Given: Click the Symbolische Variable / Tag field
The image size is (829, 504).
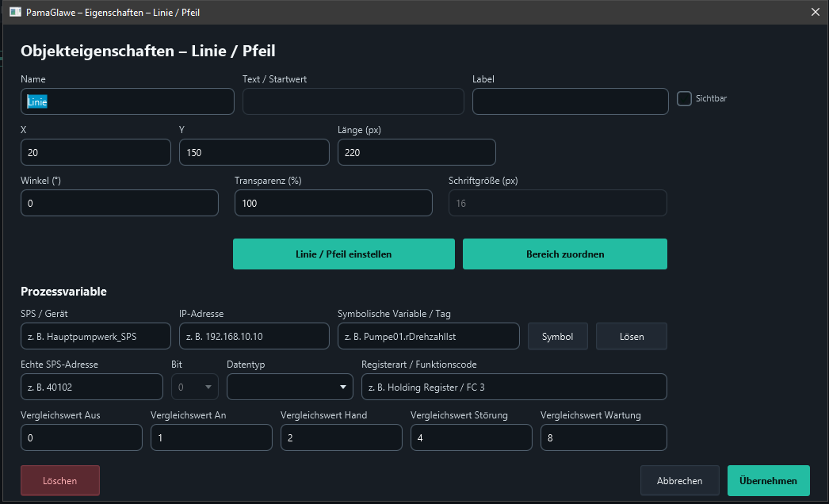Looking at the screenshot, I should pos(429,336).
